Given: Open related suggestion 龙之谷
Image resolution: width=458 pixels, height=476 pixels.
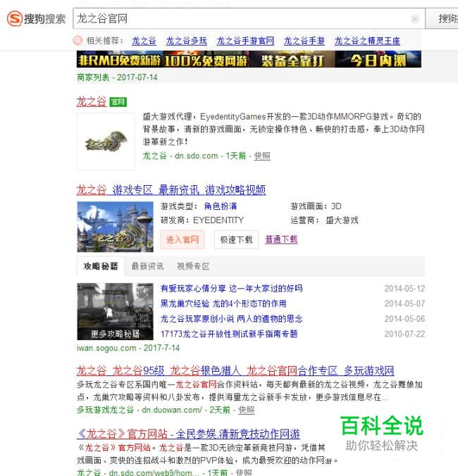Looking at the screenshot, I should coord(144,41).
